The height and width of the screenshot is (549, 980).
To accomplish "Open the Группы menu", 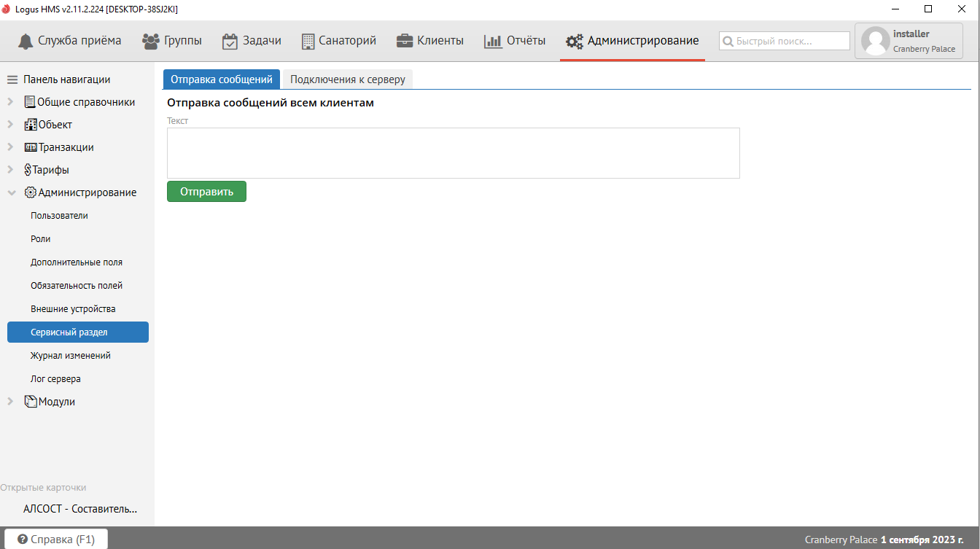I will pos(172,41).
